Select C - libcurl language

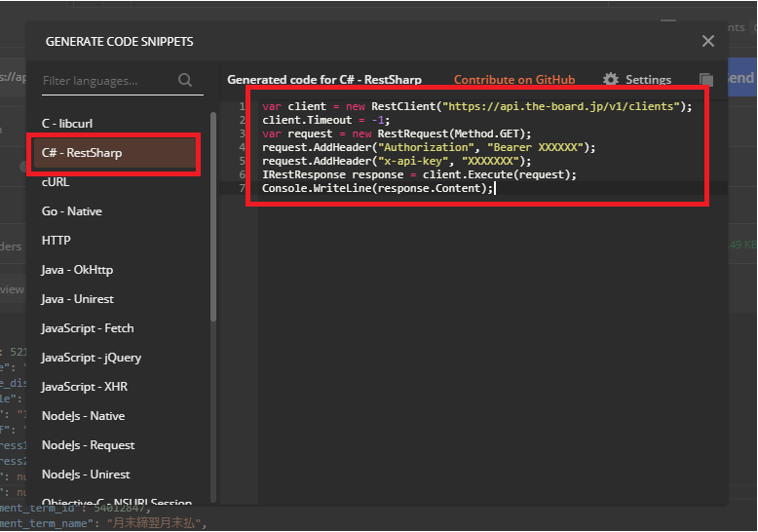[x=67, y=124]
